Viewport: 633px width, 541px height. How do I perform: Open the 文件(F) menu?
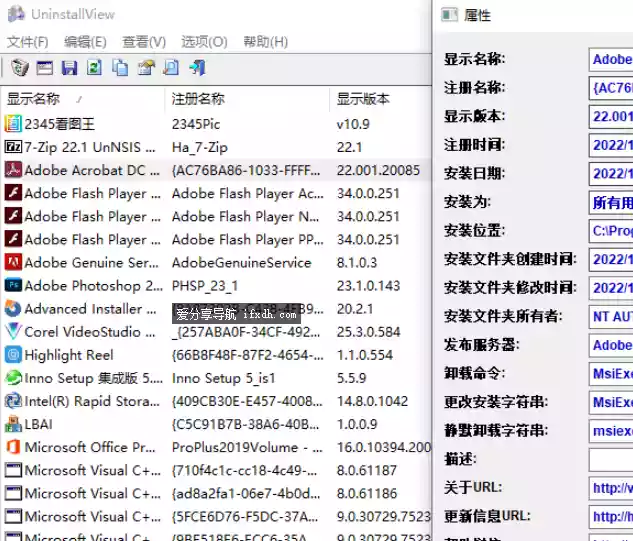click(x=27, y=42)
